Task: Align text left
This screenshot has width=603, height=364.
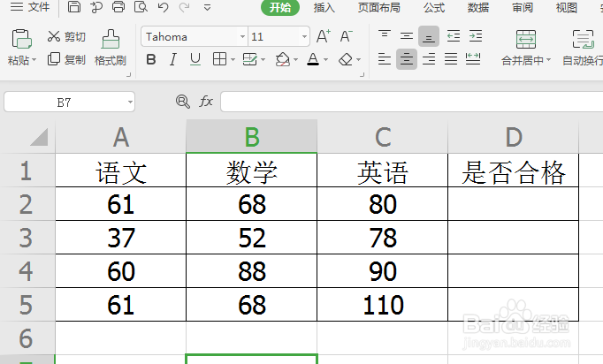Action: [x=385, y=59]
